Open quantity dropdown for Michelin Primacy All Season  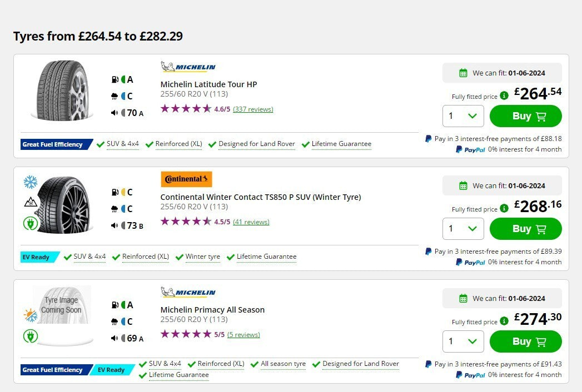click(x=463, y=341)
